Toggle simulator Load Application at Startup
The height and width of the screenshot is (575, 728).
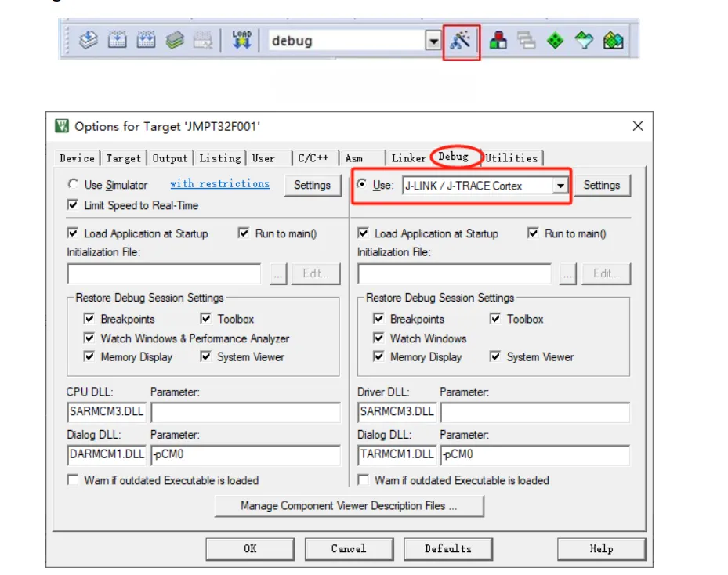click(73, 233)
